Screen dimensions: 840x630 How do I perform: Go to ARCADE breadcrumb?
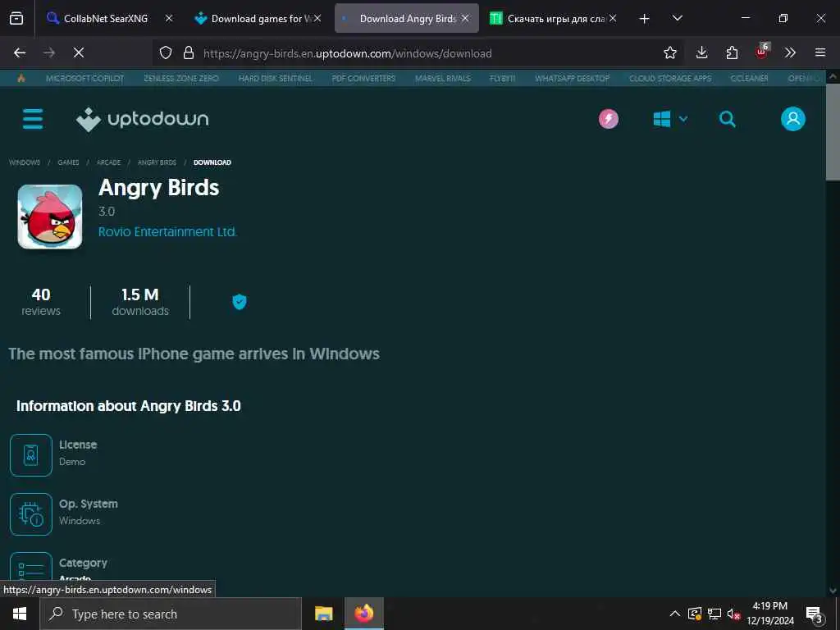coord(109,162)
